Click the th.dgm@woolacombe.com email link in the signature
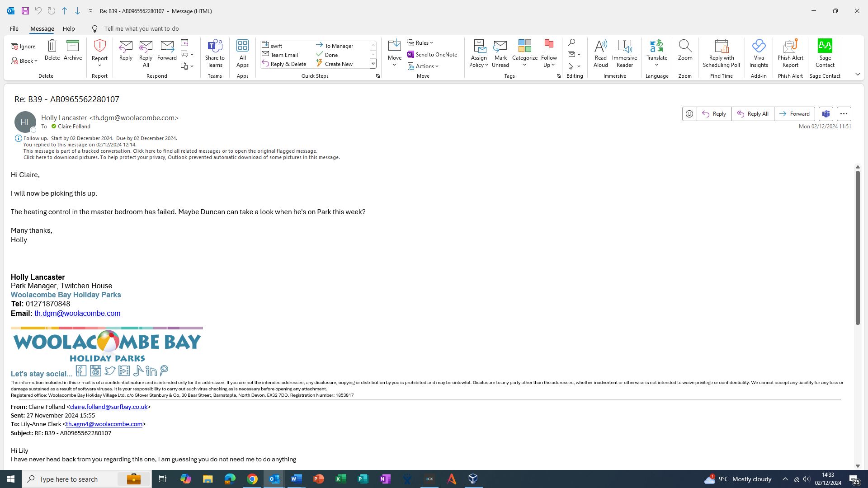The image size is (868, 488). pos(77,313)
